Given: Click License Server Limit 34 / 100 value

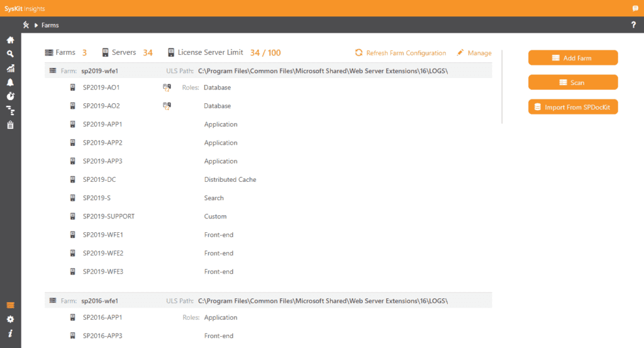Looking at the screenshot, I should point(265,53).
